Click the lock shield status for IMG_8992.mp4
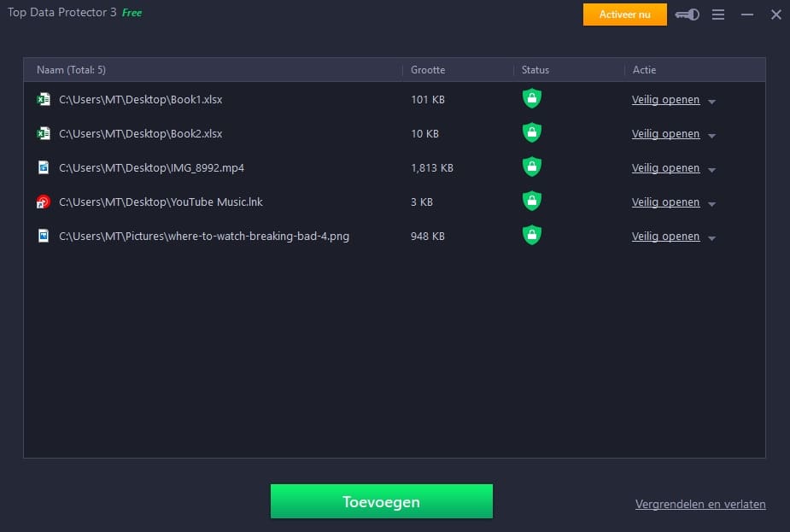Image resolution: width=790 pixels, height=532 pixels. [x=531, y=167]
